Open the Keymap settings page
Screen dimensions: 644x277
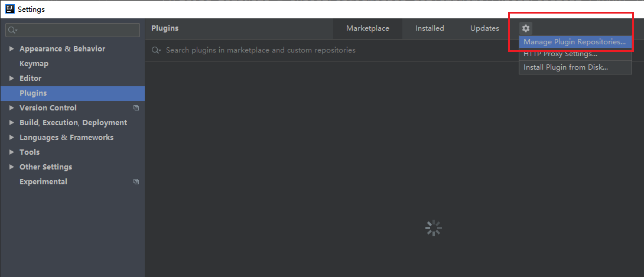click(34, 64)
